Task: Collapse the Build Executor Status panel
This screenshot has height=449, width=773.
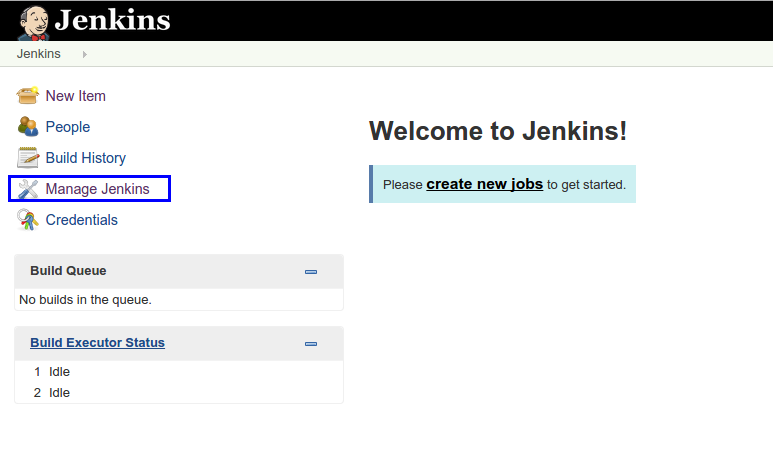Action: [311, 343]
